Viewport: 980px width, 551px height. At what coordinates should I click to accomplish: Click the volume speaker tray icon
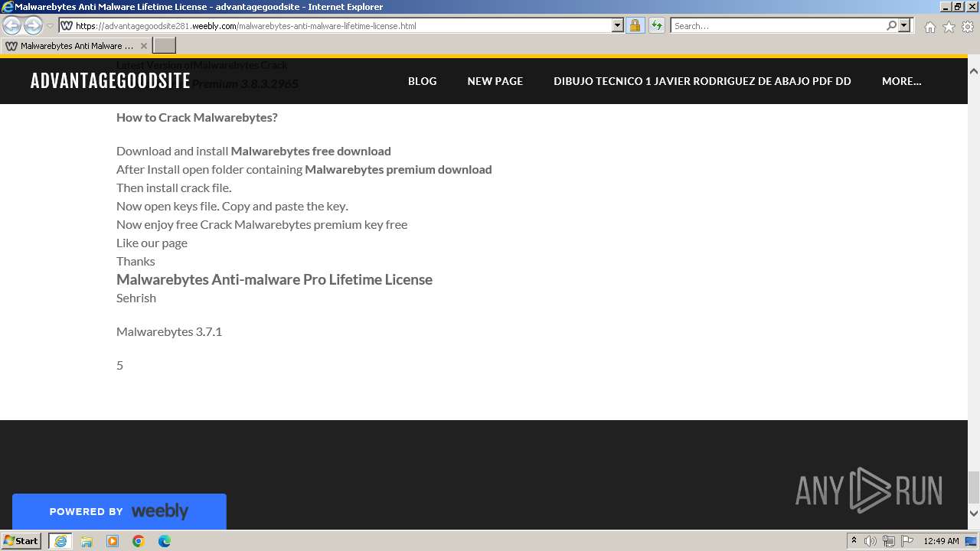[871, 541]
